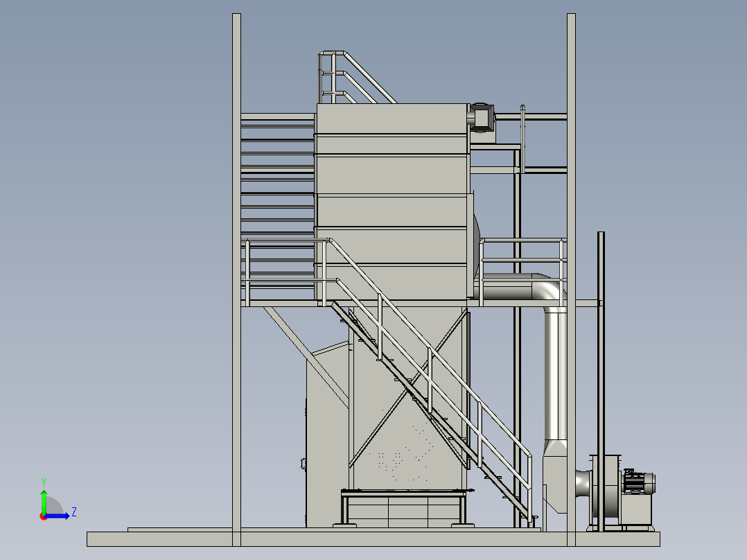Click the blue Z axis arrow of triad

[59, 516]
